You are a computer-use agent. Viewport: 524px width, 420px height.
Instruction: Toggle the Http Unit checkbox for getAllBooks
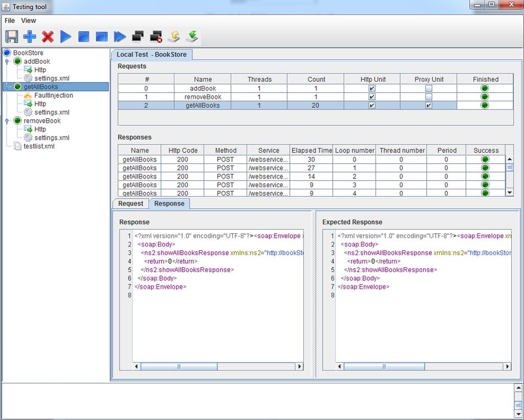coord(372,105)
